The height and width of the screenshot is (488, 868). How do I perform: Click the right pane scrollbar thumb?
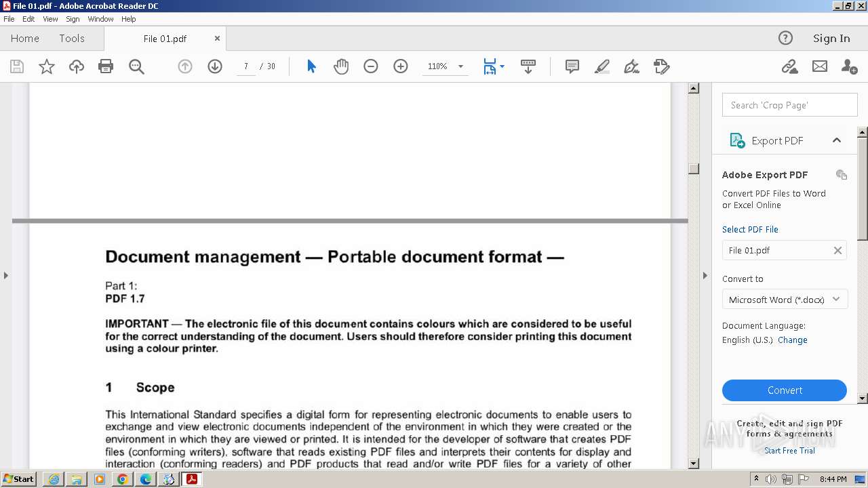863,189
